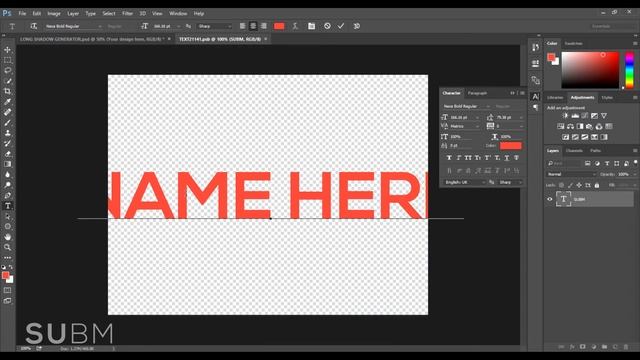Toggle visibility of SUBM text layer
Viewport: 640px width, 360px height.
click(550, 199)
